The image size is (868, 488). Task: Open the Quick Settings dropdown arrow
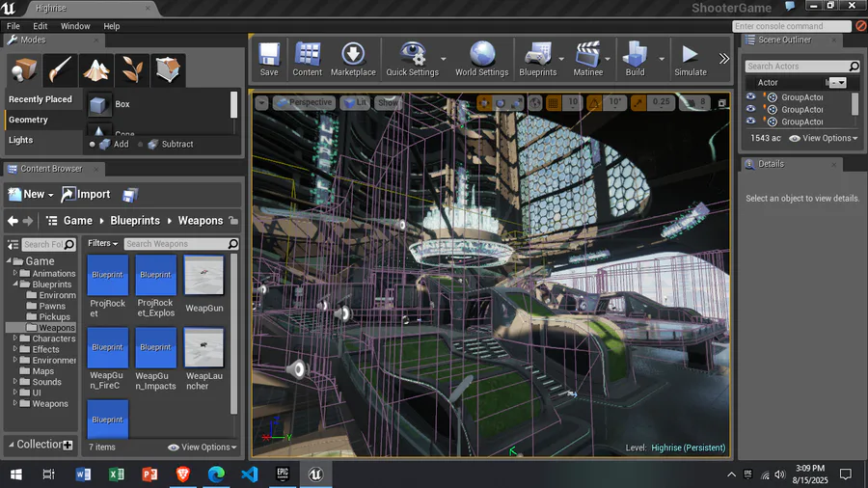(x=444, y=59)
